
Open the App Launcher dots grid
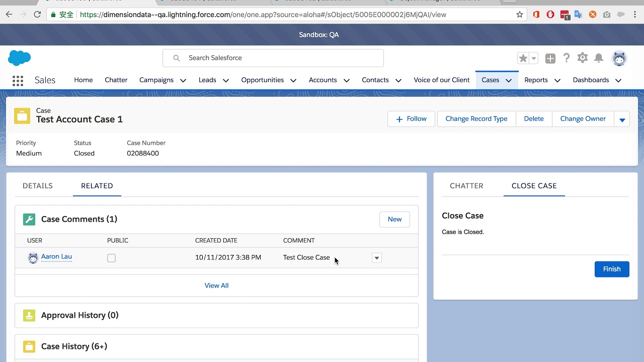(18, 80)
